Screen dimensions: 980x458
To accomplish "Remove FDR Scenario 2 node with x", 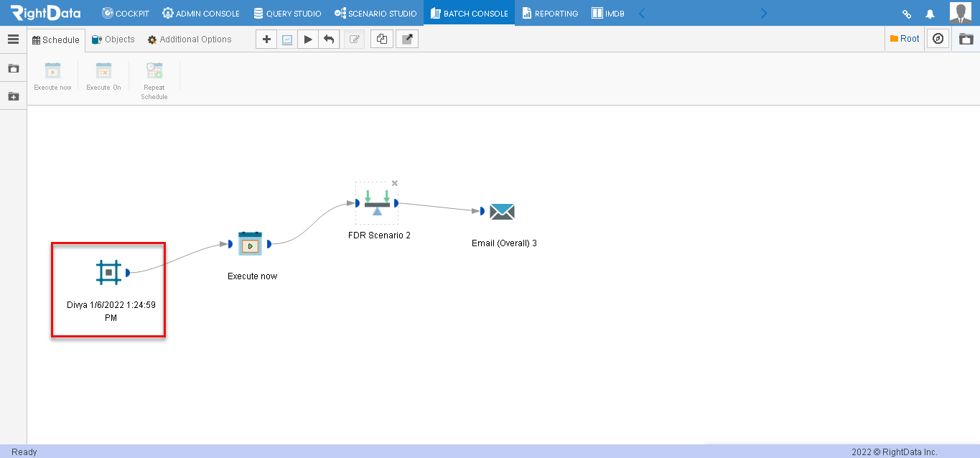I will [394, 183].
